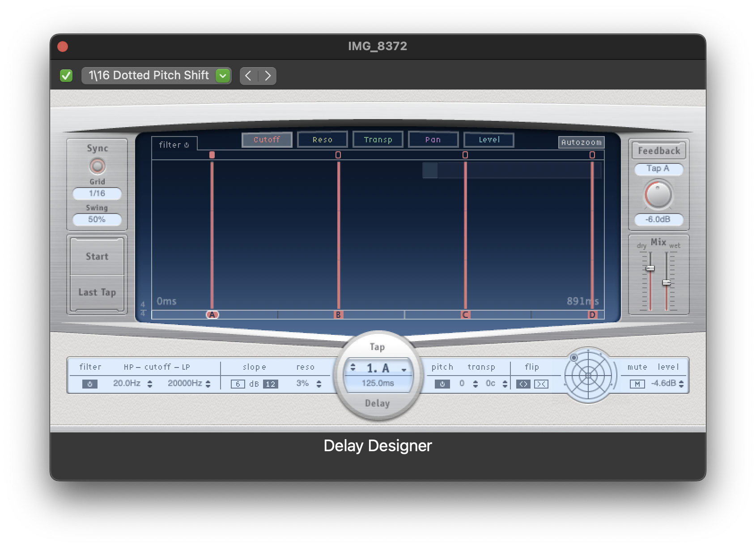Image resolution: width=756 pixels, height=547 pixels.
Task: Adjust the reso 3% stepper arrows
Action: 319,384
